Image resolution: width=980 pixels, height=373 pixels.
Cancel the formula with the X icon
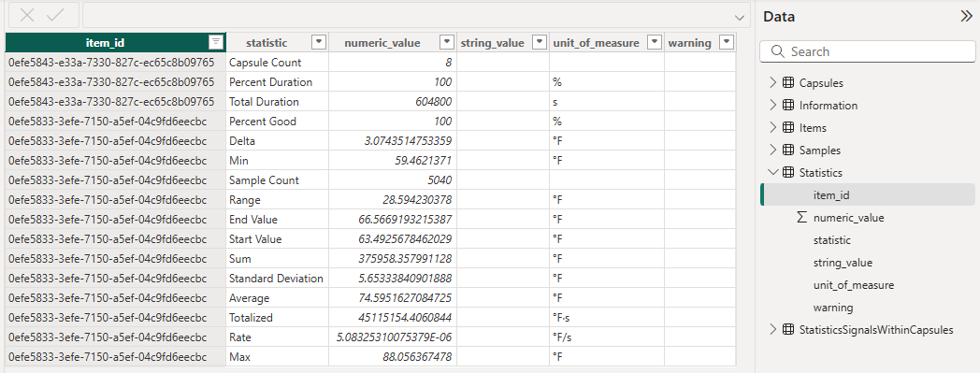tap(27, 16)
